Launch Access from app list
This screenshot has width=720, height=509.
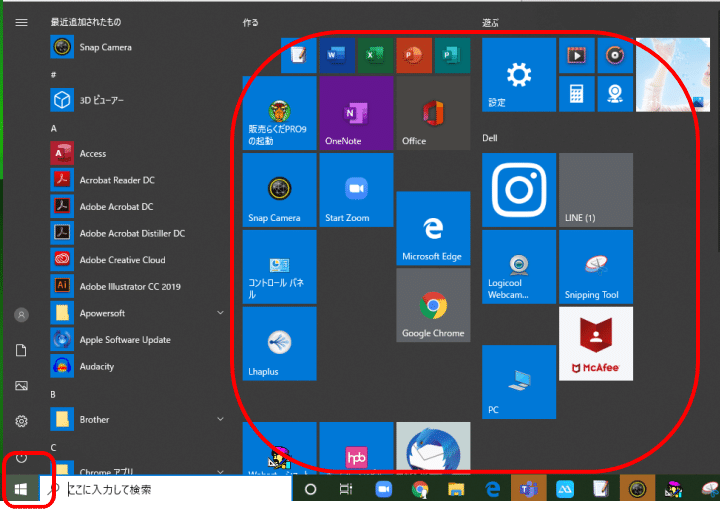click(x=138, y=153)
